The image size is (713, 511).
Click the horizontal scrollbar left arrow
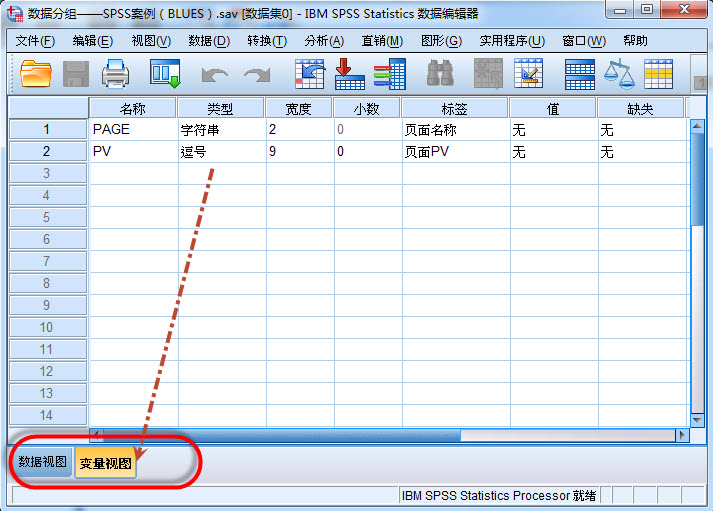point(97,435)
